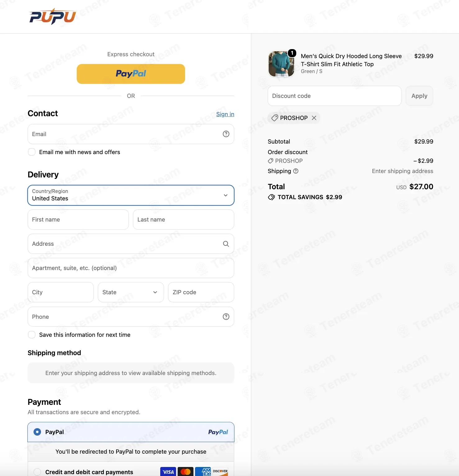Select the PayPal payment radio button

[37, 432]
